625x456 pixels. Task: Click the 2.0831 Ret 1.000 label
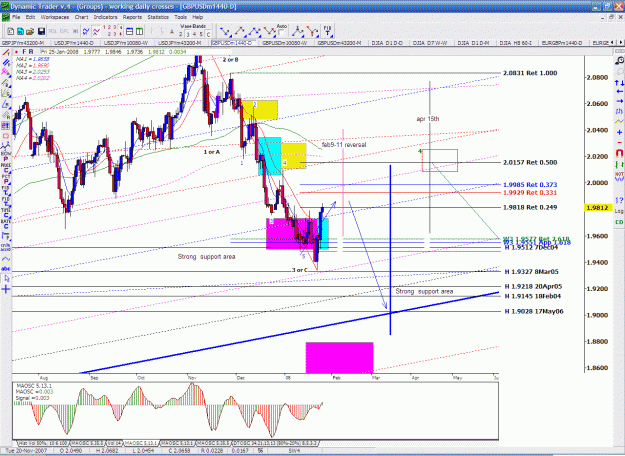530,73
